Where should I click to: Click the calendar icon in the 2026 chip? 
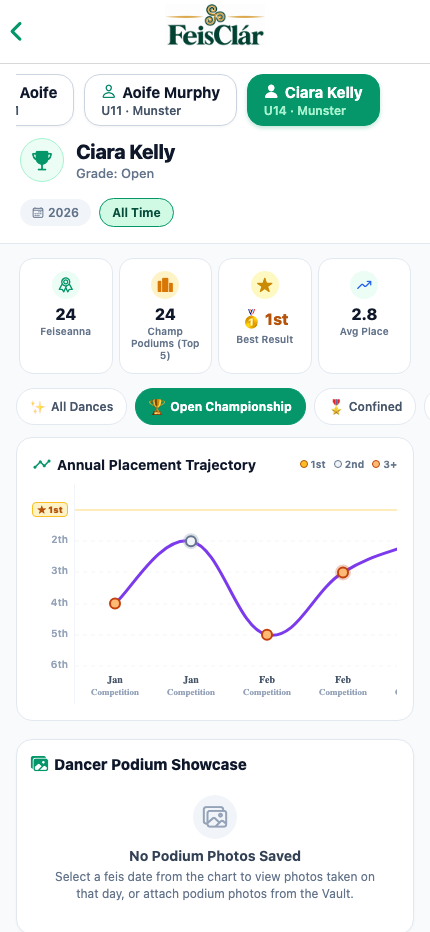(x=38, y=213)
